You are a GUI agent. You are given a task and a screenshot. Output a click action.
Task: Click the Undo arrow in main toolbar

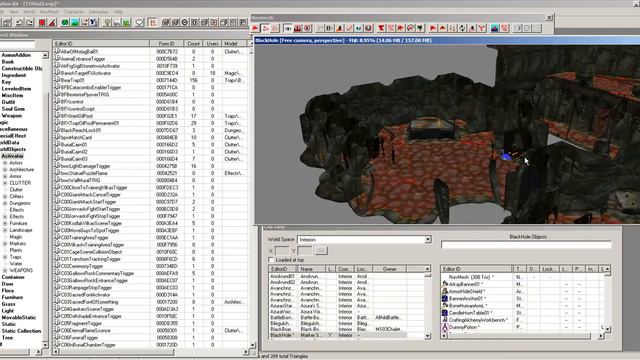click(19, 22)
